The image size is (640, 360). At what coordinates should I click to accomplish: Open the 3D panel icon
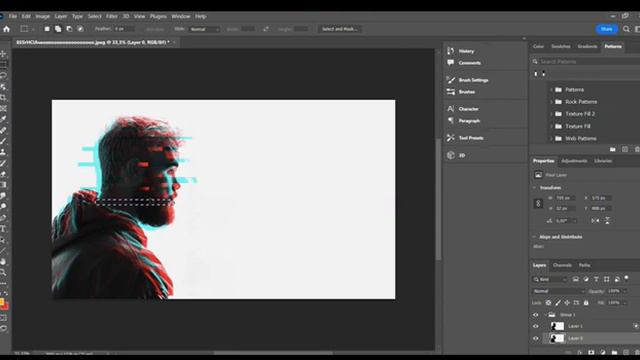[x=451, y=155]
